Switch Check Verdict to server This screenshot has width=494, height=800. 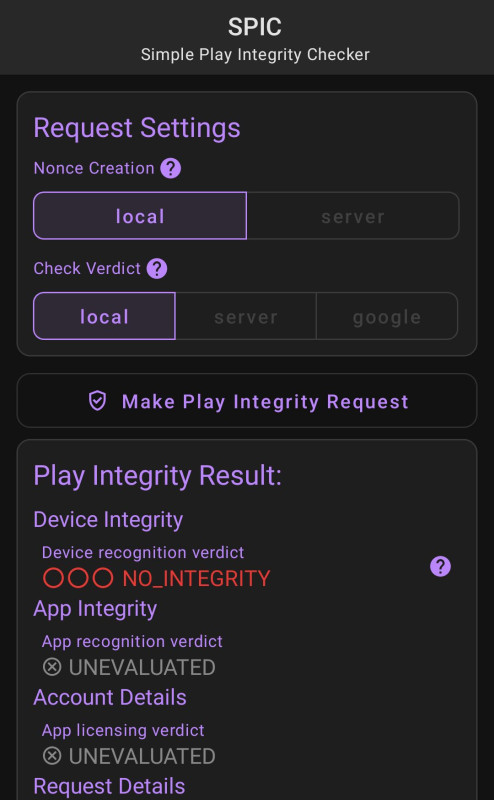[x=245, y=316]
